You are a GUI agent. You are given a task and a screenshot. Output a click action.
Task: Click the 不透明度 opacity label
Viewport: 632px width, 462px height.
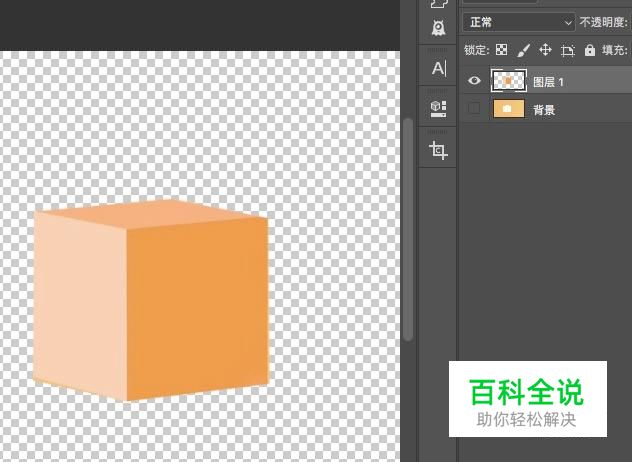pos(603,22)
